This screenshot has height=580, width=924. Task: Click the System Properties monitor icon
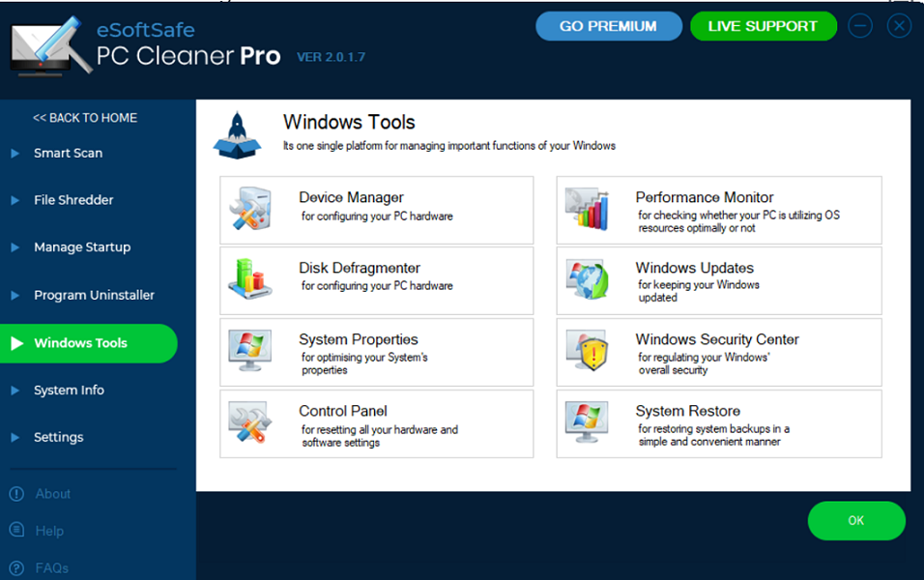click(250, 350)
